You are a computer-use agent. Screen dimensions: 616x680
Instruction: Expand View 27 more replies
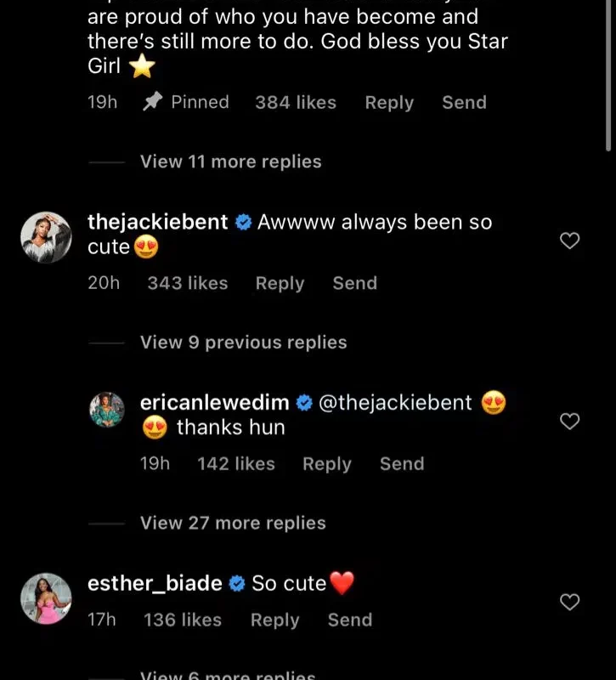tap(233, 524)
